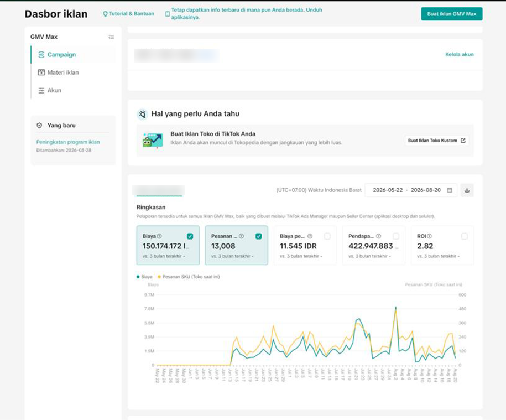Open the 2026-05-22 start date picker

[388, 190]
